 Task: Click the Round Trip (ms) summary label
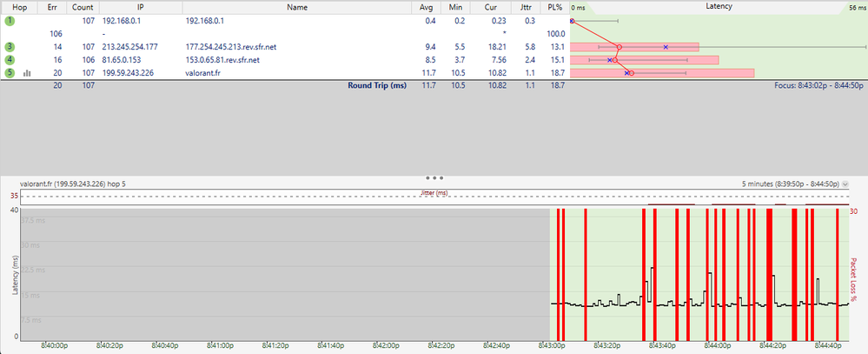(377, 86)
